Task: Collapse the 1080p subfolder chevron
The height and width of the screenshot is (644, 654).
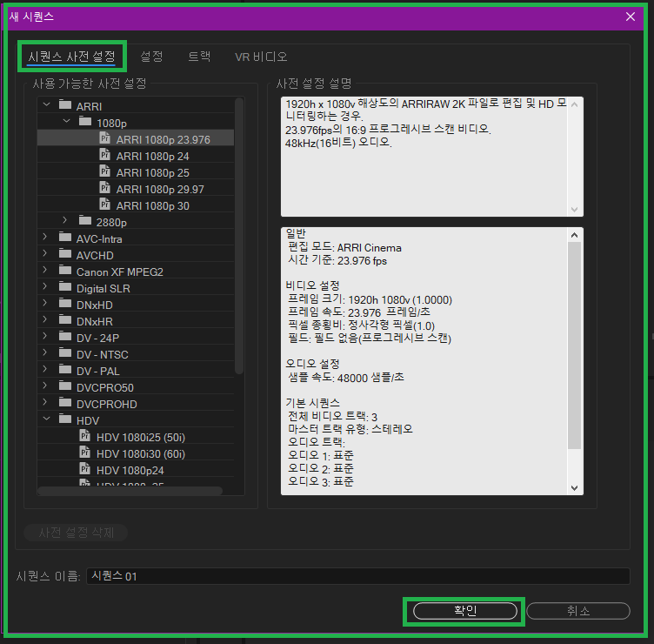Action: 66,122
